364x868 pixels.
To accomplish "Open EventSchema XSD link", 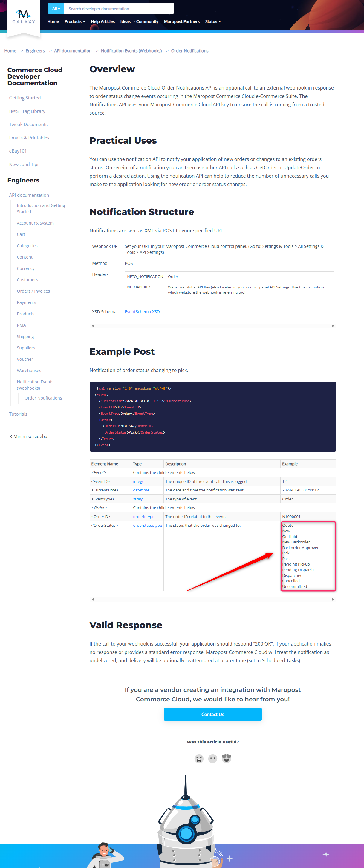I will (x=142, y=312).
